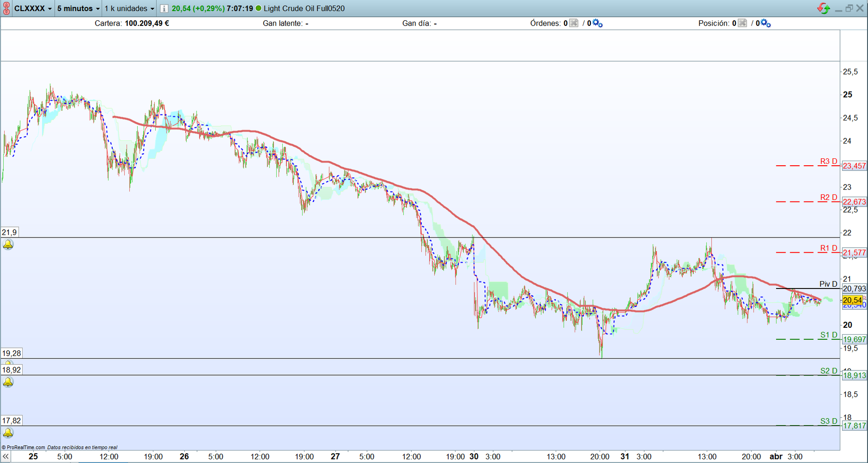Expand the CLXXXX ticker dropdown
The image size is (868, 463).
[x=33, y=8]
